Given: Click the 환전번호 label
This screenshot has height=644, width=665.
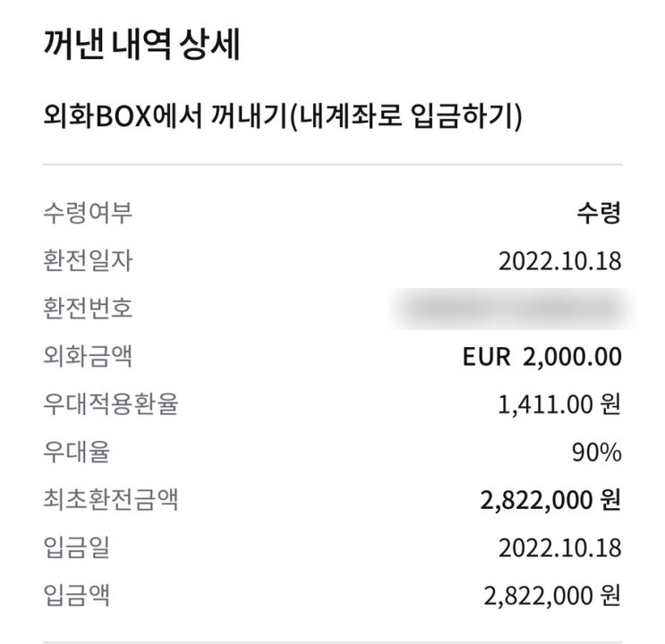Looking at the screenshot, I should (89, 309).
